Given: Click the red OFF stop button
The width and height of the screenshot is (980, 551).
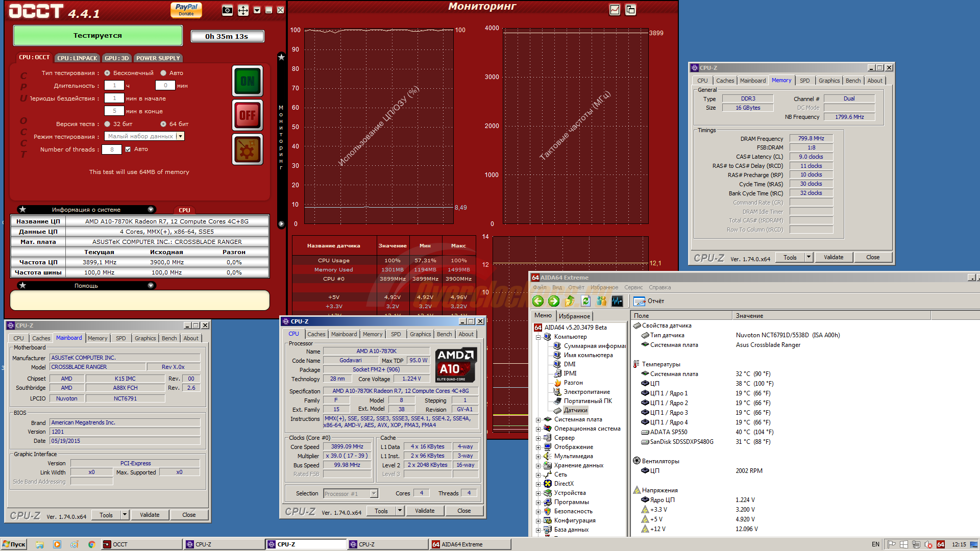Looking at the screenshot, I should coord(248,115).
